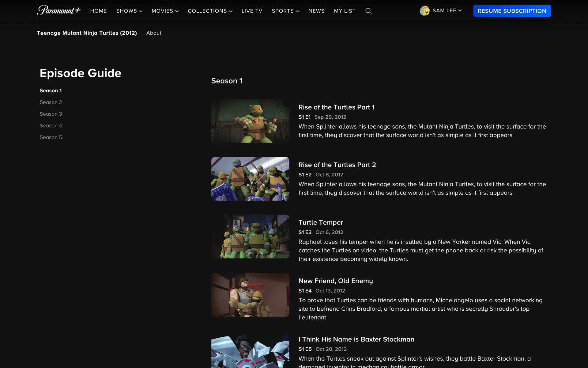The height and width of the screenshot is (368, 588).
Task: Select Season 4 in the Episode Guide
Action: point(51,125)
